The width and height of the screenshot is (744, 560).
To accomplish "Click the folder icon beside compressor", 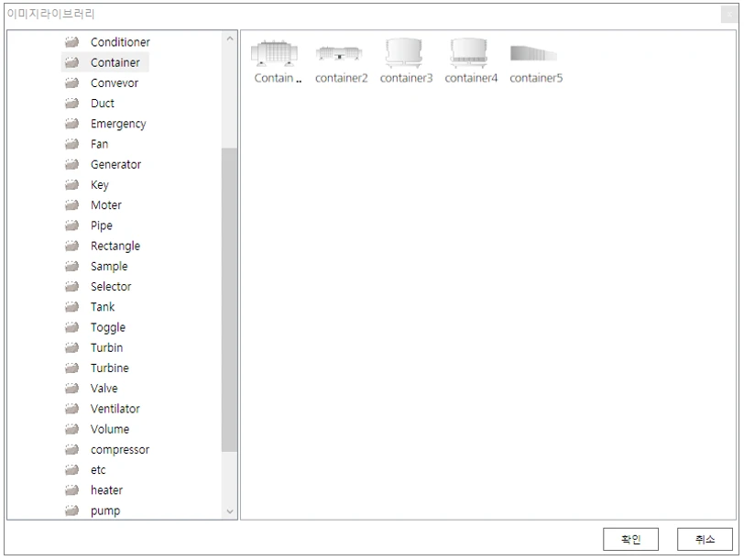I will click(71, 449).
